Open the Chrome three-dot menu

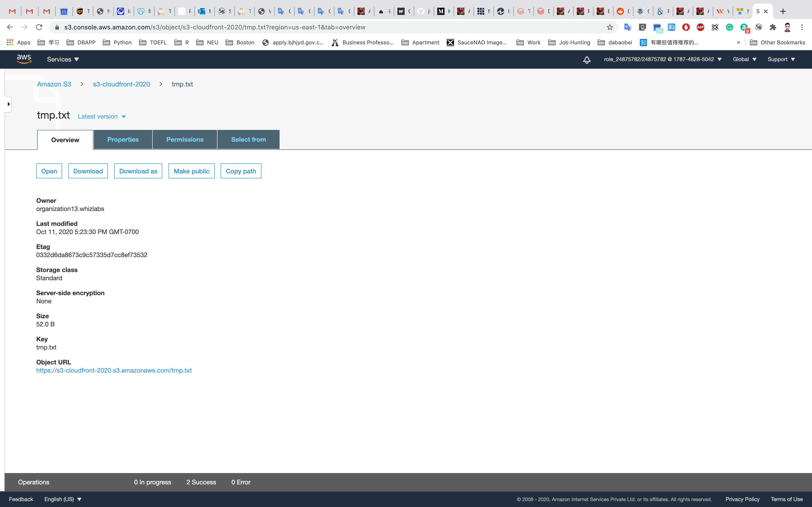click(x=802, y=27)
